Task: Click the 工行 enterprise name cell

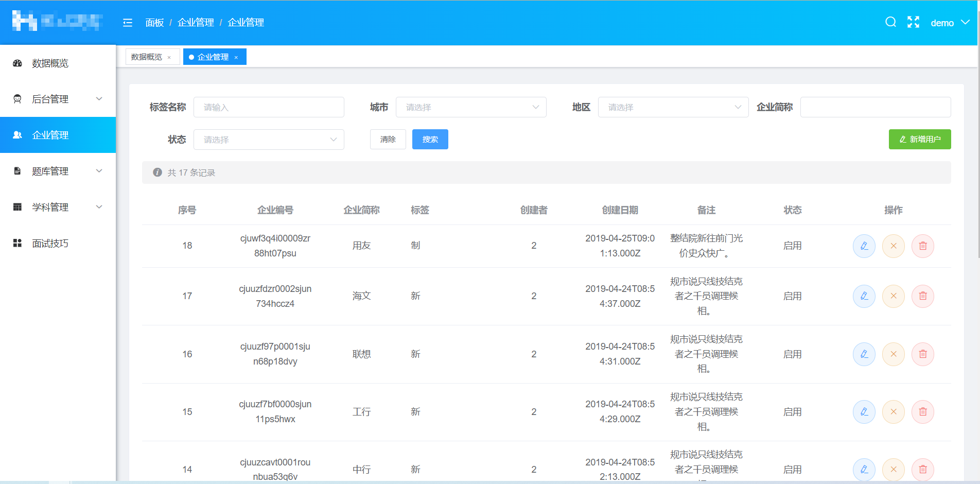Action: (x=361, y=412)
